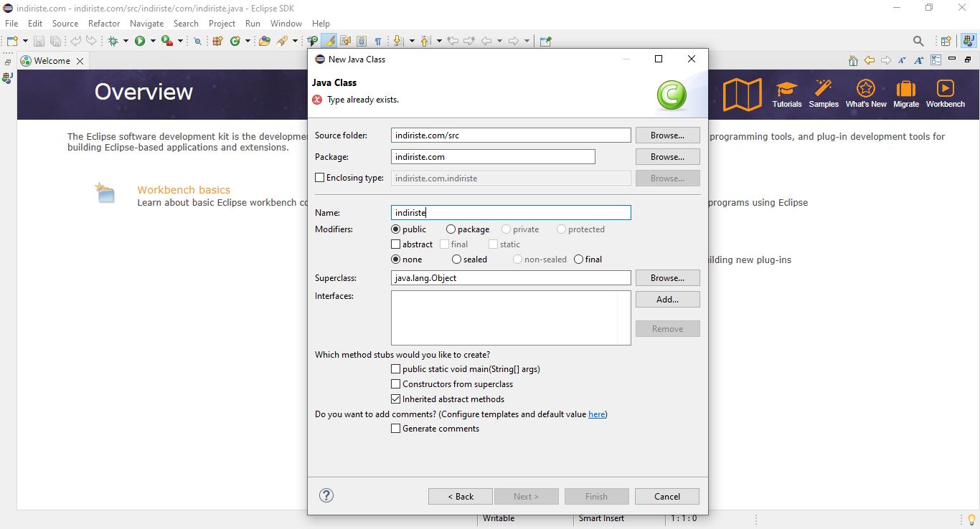Click the magnifier search icon in toolbar
The width and height of the screenshot is (980, 529).
tap(918, 41)
